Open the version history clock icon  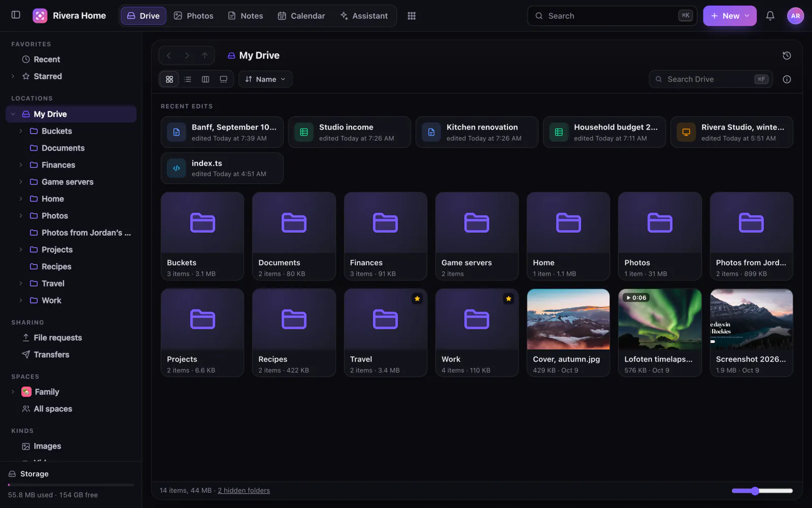(787, 55)
